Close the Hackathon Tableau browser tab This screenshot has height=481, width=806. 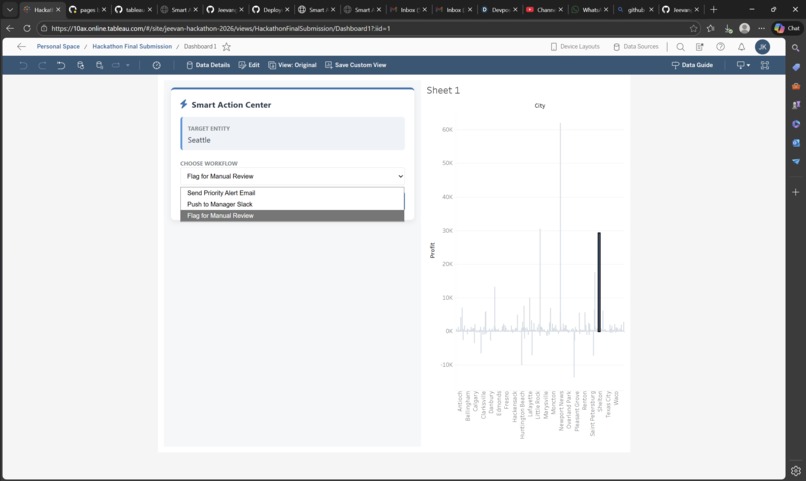58,10
